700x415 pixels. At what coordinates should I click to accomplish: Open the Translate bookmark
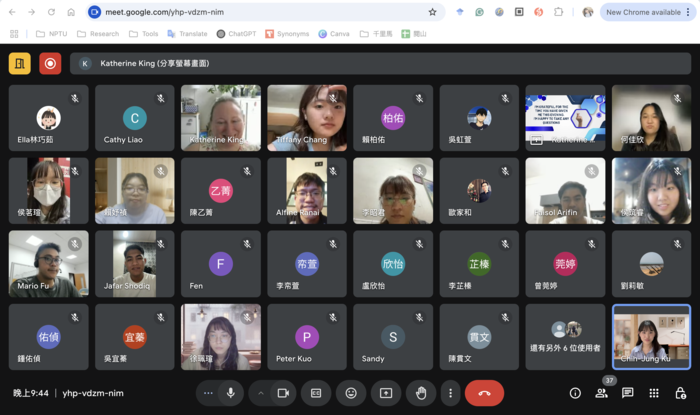click(187, 33)
